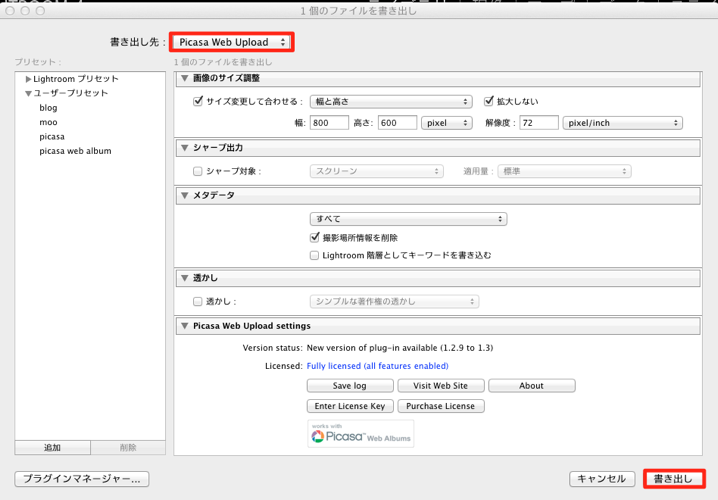Open the pixel unit dropdown
718x500 pixels.
click(446, 123)
